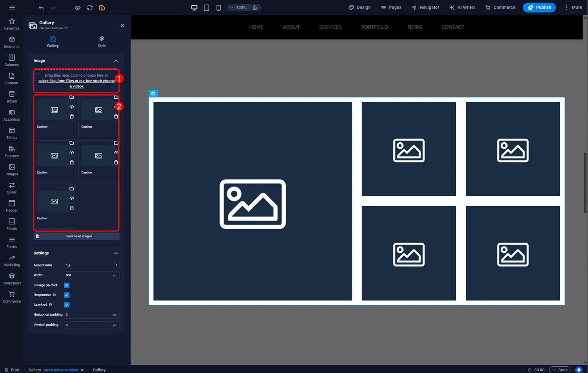Screen dimensions: 588x373
Task: Switch to mobile phone preview mode
Action: 218,7
